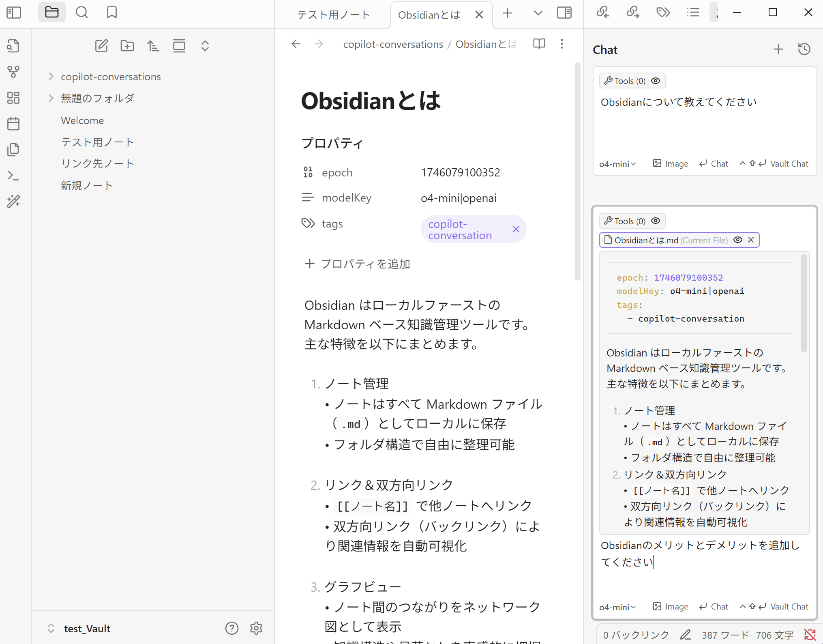Collapse or expand all folders icon
This screenshot has width=823, height=644.
(x=205, y=46)
